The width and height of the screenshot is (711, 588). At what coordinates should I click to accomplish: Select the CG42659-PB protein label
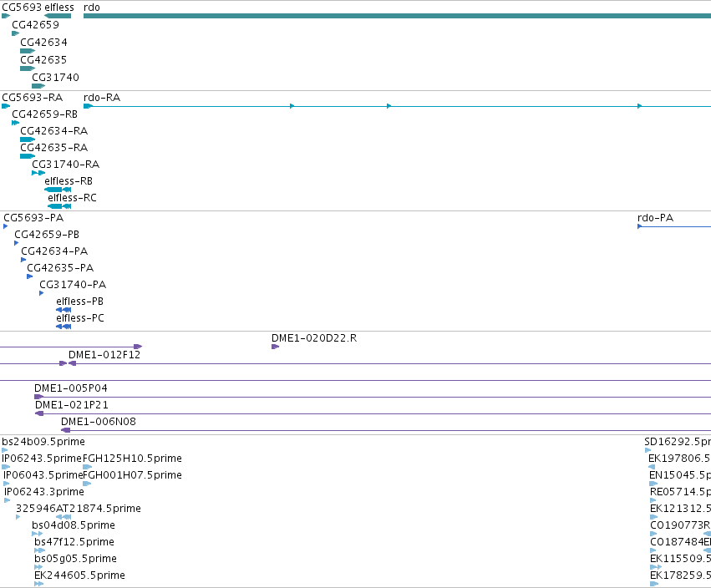[x=47, y=235]
